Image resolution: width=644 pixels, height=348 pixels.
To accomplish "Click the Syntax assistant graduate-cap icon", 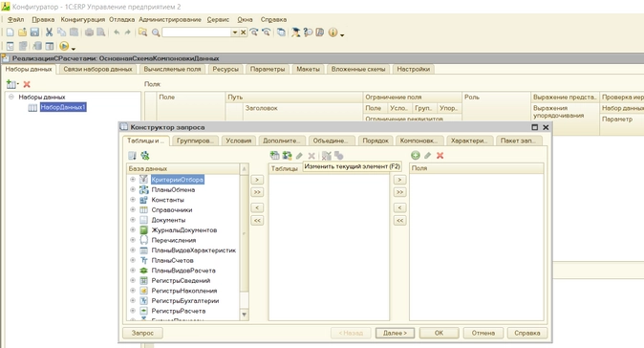I will 295,33.
